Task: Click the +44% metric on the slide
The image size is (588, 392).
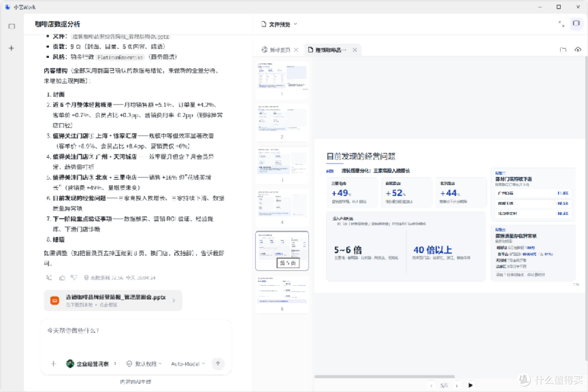Action: click(x=450, y=193)
